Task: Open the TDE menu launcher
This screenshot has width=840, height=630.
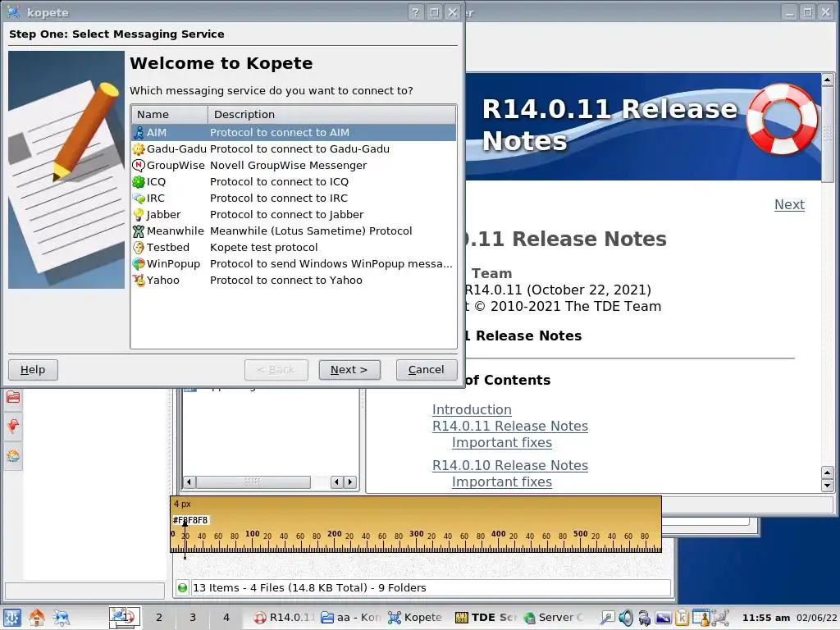Action: tap(11, 618)
